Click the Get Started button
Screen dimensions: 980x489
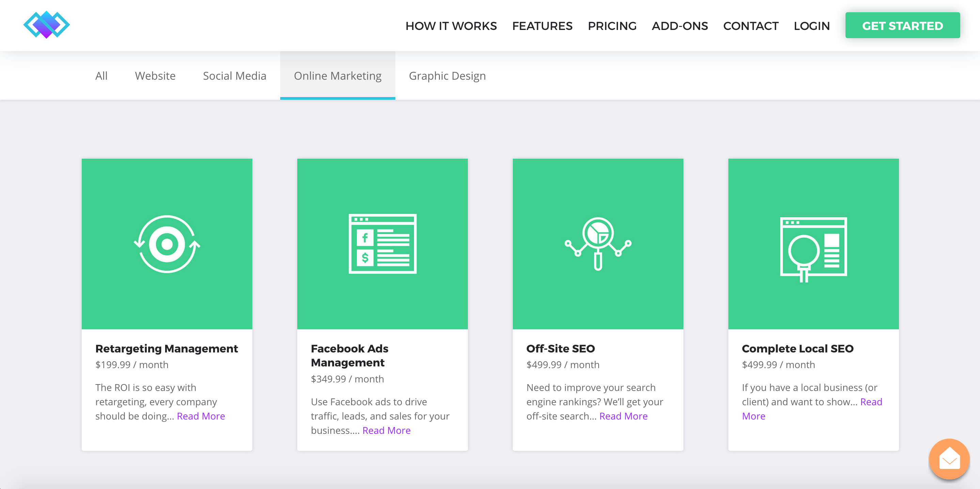coord(902,25)
